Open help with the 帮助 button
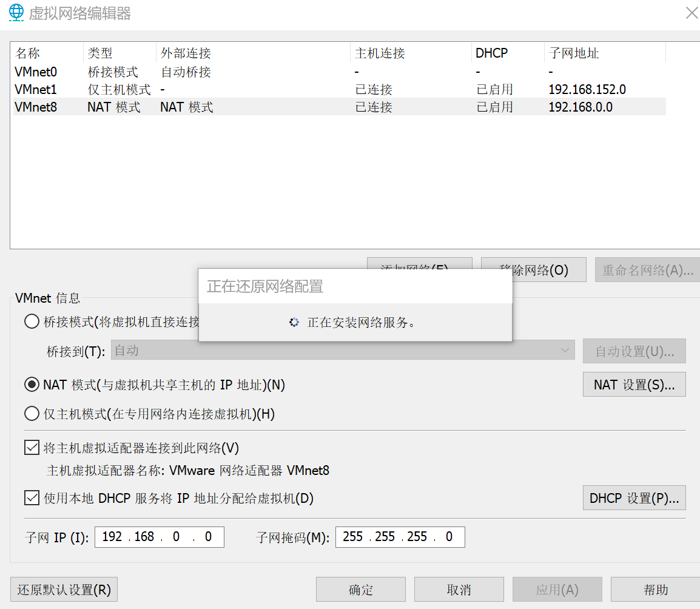Screen dimensions: 700x609 [x=655, y=590]
